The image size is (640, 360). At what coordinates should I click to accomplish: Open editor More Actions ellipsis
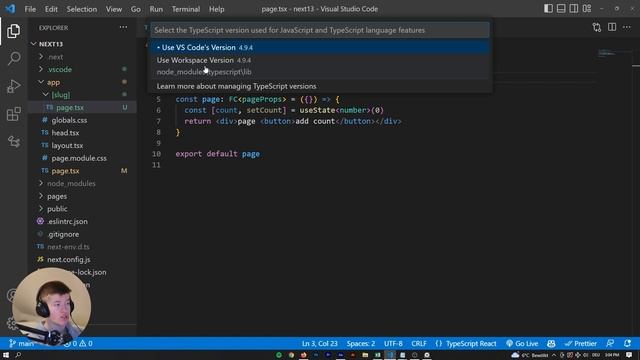(x=627, y=27)
